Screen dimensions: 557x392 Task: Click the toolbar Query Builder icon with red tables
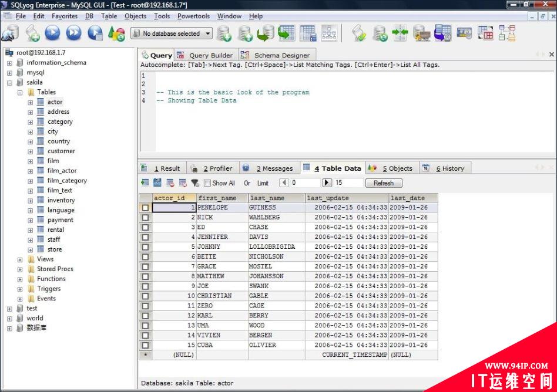click(x=485, y=33)
